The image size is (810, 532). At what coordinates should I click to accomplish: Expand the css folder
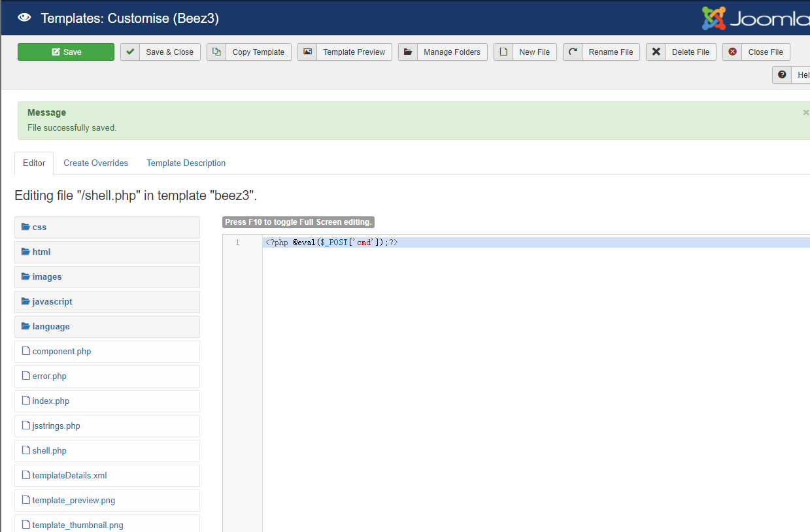[x=107, y=227]
